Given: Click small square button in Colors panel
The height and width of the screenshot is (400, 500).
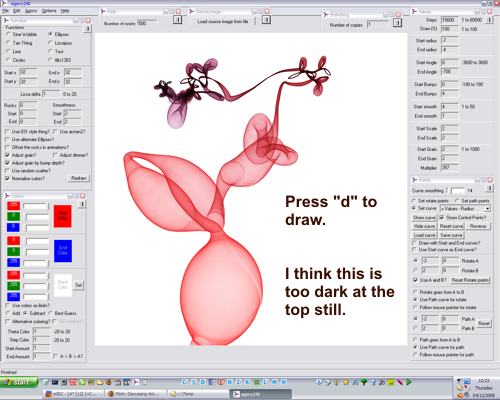Looking at the screenshot, I should coord(82,204).
